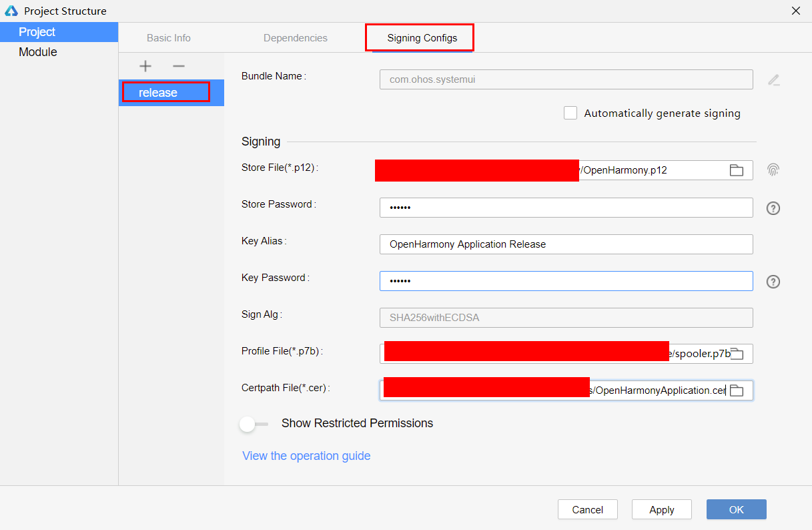The image size is (812, 530).
Task: Click into the Key Alias input field
Action: 566,244
